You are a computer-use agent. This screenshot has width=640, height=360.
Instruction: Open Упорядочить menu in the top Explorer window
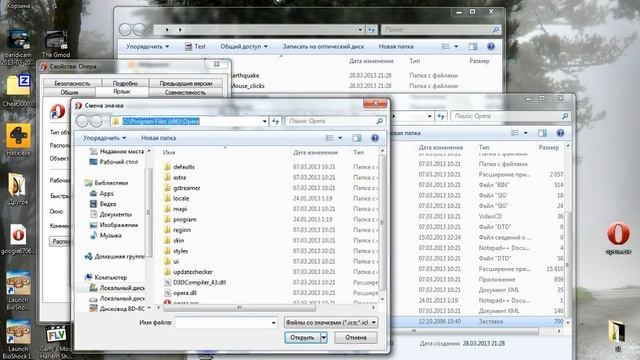(x=147, y=47)
